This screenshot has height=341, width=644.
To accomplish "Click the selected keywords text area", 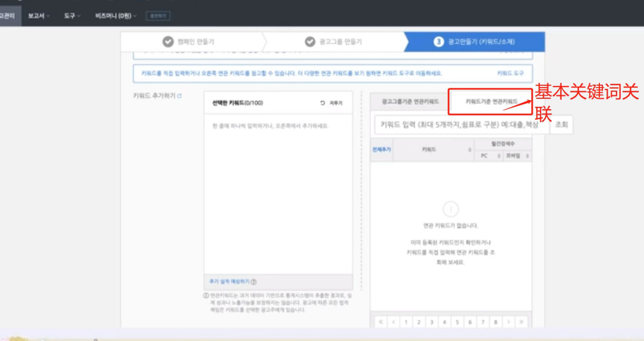I will 278,194.
